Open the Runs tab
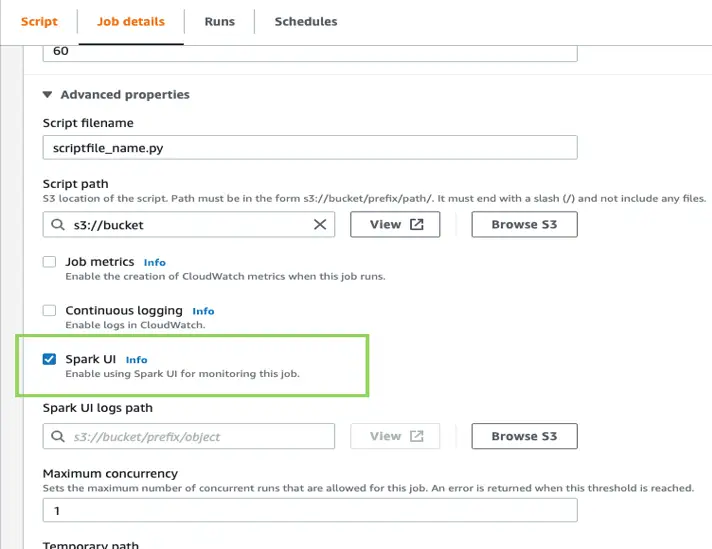The image size is (712, 549). tap(220, 21)
